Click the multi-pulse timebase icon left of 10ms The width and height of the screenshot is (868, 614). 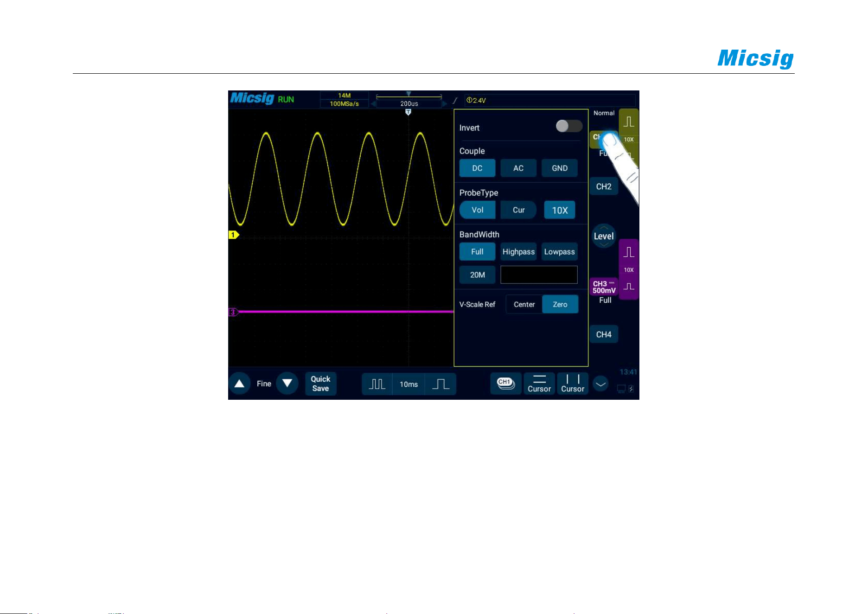pos(377,384)
